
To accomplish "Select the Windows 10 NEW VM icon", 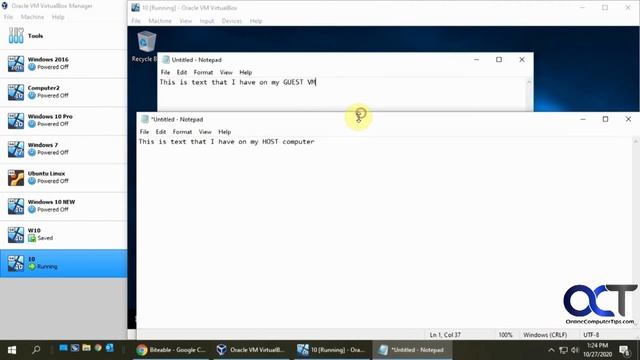I will [x=16, y=206].
